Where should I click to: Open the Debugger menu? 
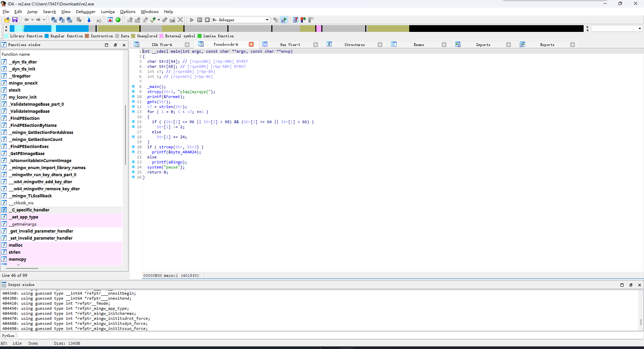pos(86,12)
